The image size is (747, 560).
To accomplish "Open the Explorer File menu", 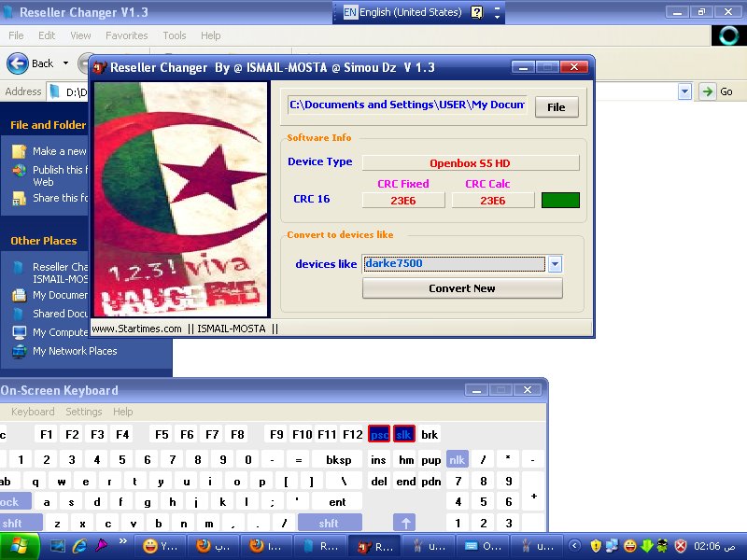I will click(16, 35).
